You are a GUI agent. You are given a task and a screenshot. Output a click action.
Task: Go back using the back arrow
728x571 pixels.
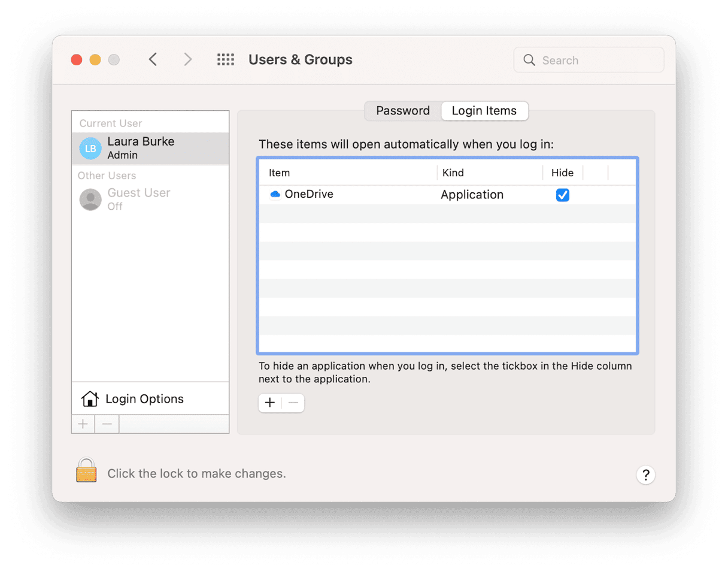[x=153, y=59]
